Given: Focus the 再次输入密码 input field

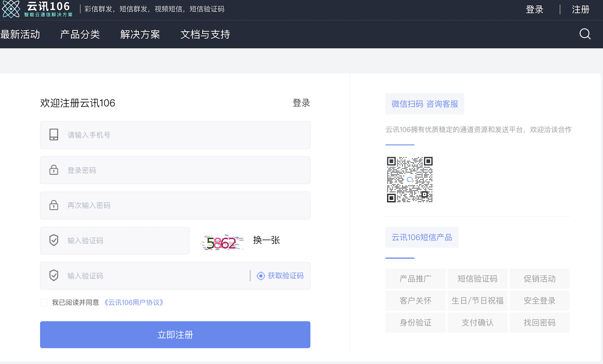Looking at the screenshot, I should tap(175, 205).
